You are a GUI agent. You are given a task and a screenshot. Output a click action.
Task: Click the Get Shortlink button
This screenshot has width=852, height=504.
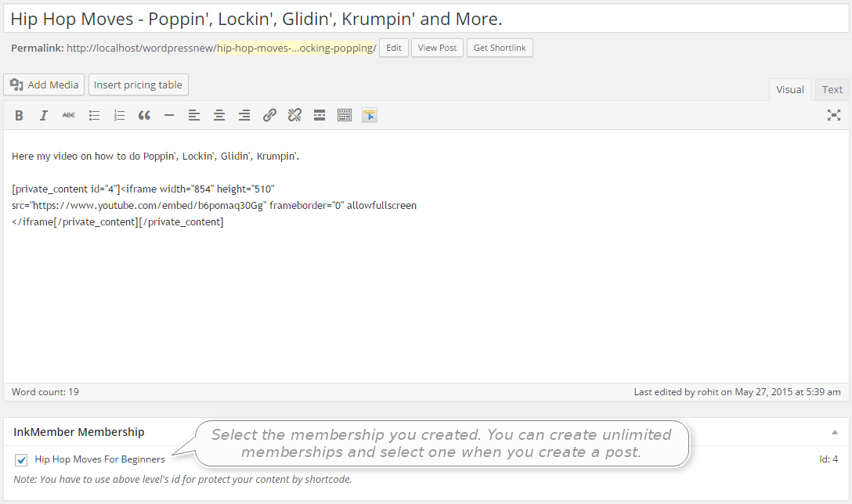pos(500,48)
